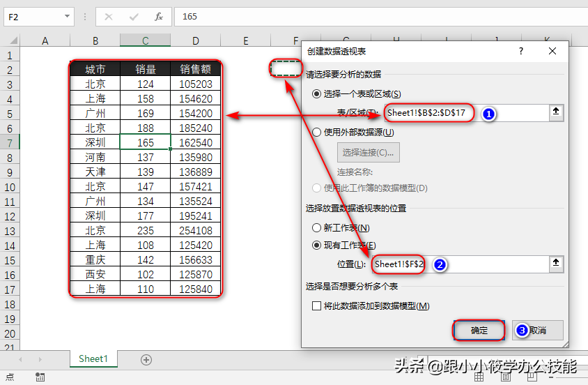Click the 西安 city cell

click(x=95, y=274)
